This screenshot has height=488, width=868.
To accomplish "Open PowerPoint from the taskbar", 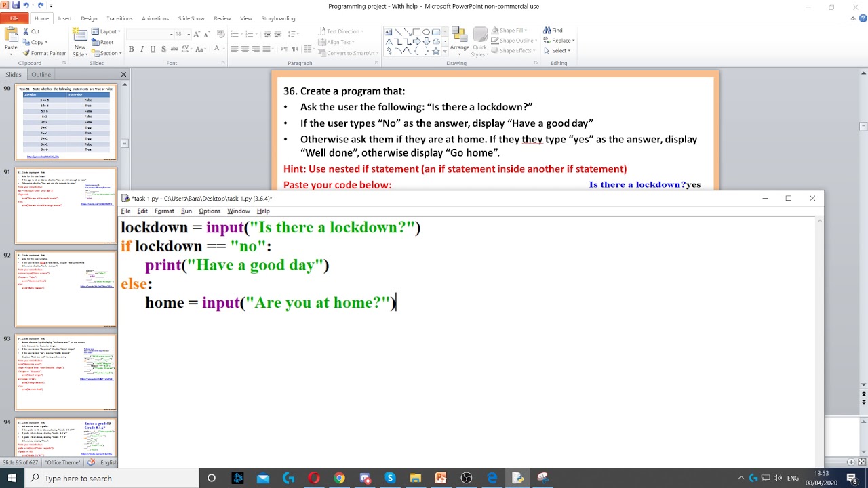I will tap(441, 478).
